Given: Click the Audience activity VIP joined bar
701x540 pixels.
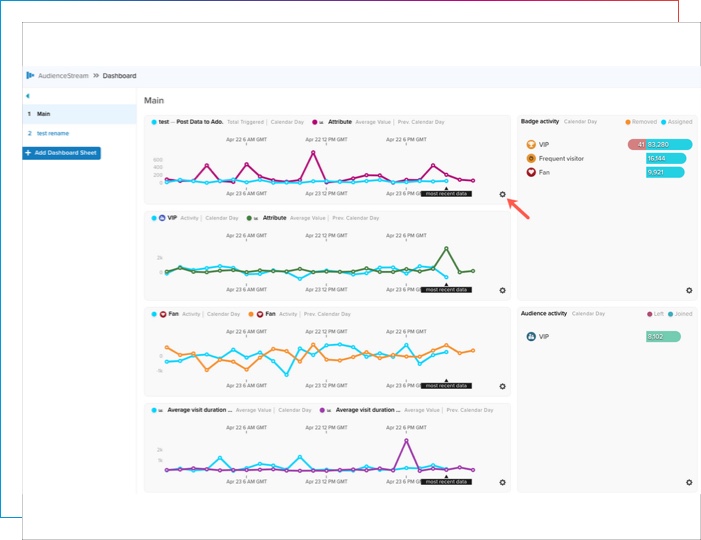Looking at the screenshot, I should pos(662,337).
